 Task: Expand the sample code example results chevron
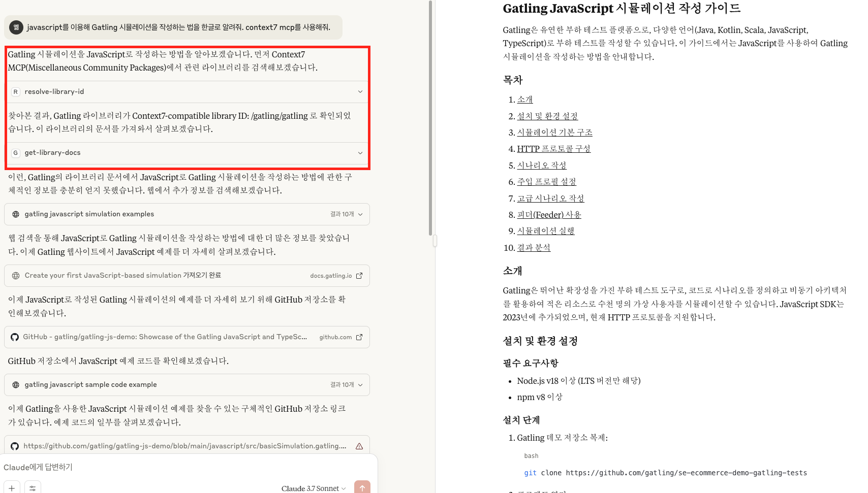point(360,385)
